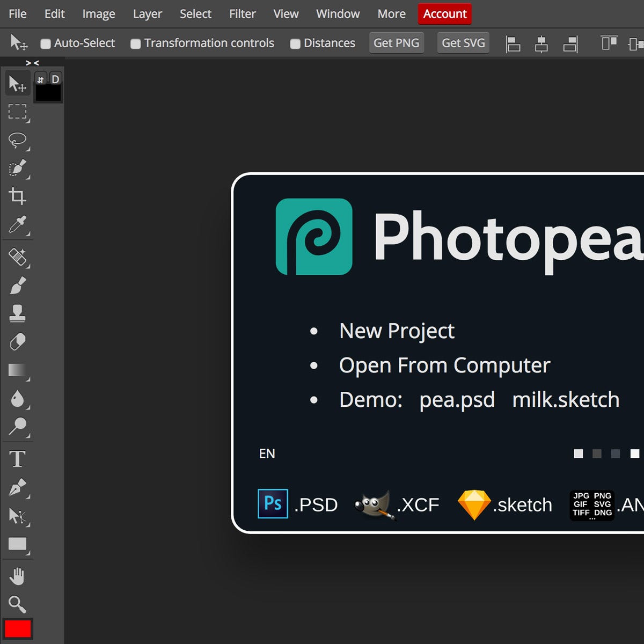Click the red foreground color swatch
The width and height of the screenshot is (644, 644).
18,628
